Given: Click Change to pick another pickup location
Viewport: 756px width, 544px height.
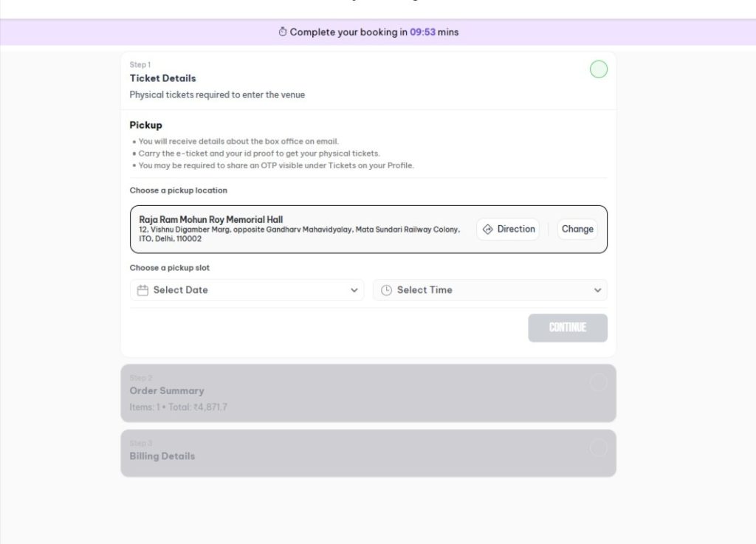Looking at the screenshot, I should pyautogui.click(x=577, y=229).
